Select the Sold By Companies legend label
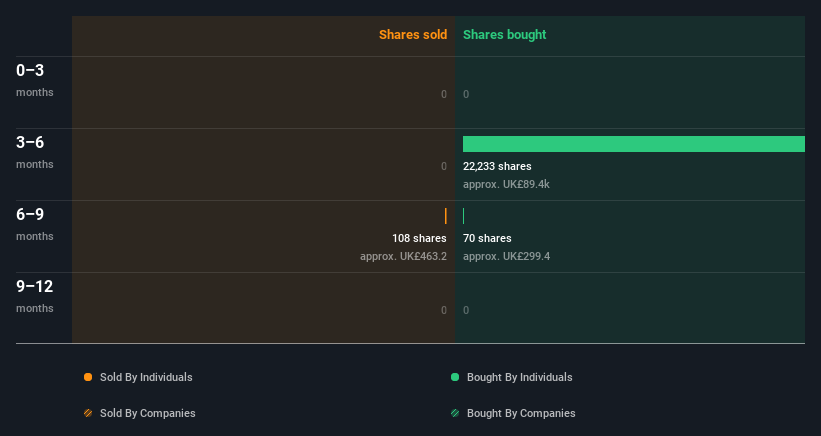The width and height of the screenshot is (821, 436). (x=148, y=413)
